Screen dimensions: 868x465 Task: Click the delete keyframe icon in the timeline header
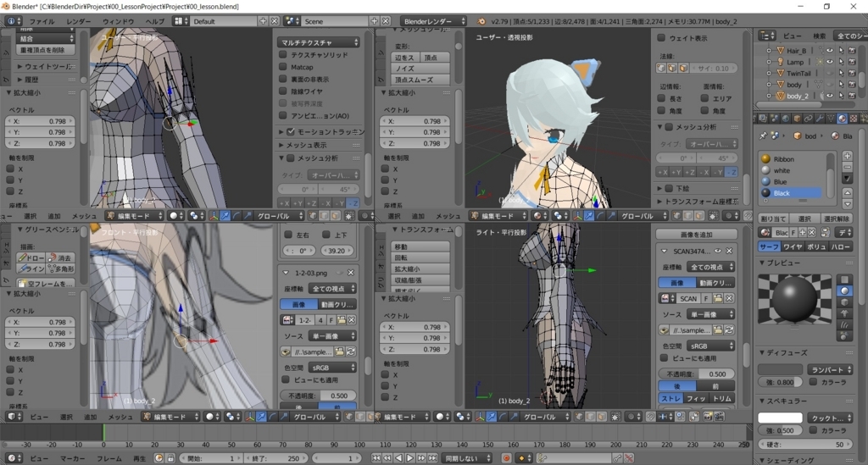[629, 458]
